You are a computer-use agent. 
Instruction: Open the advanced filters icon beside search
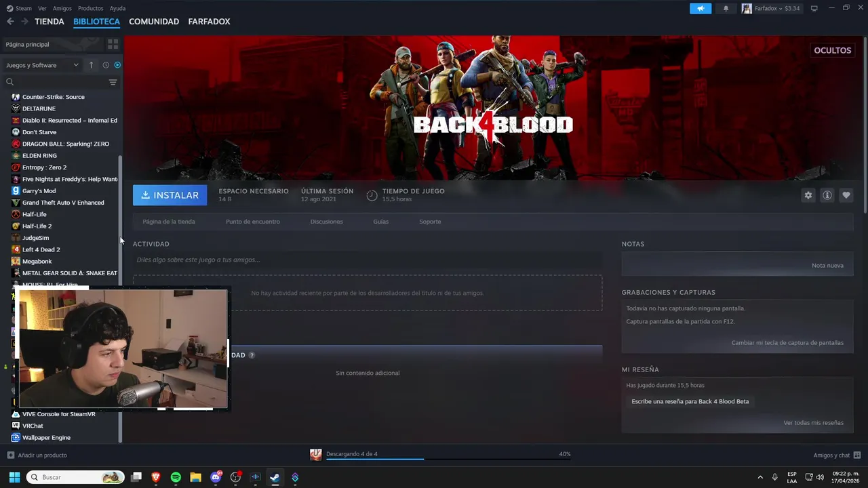[113, 82]
